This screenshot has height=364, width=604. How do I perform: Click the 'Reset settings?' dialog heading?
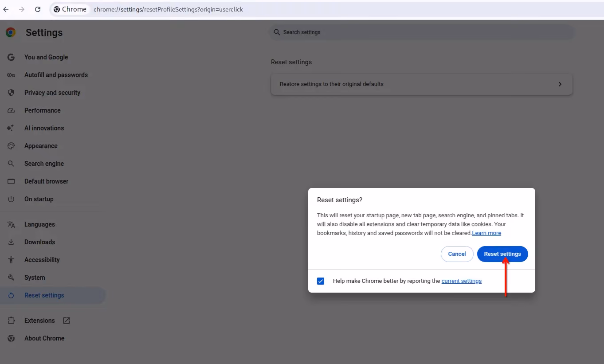pos(340,200)
